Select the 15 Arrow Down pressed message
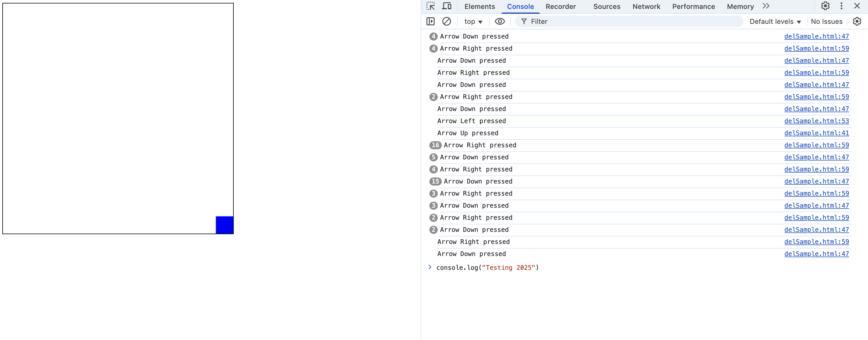 pos(478,182)
